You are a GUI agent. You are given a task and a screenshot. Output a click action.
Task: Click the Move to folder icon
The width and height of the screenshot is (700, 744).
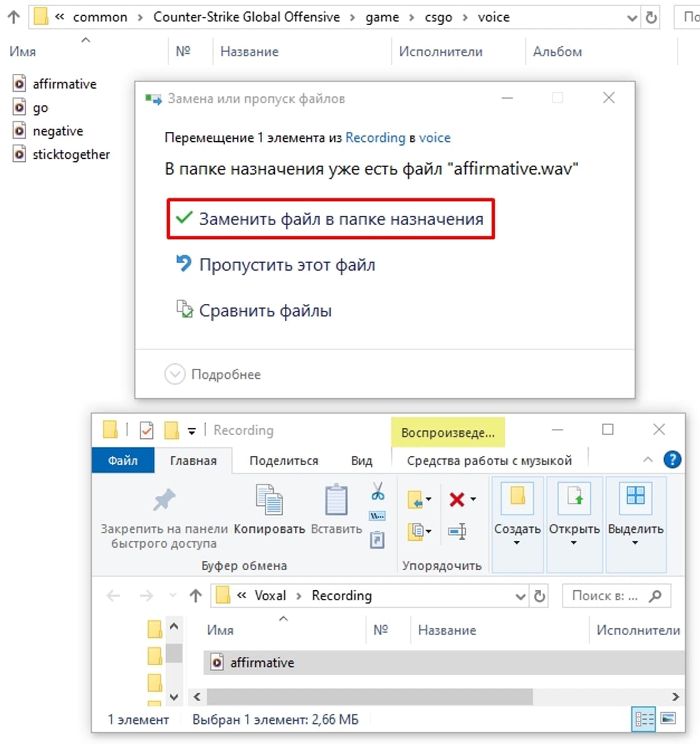[416, 499]
